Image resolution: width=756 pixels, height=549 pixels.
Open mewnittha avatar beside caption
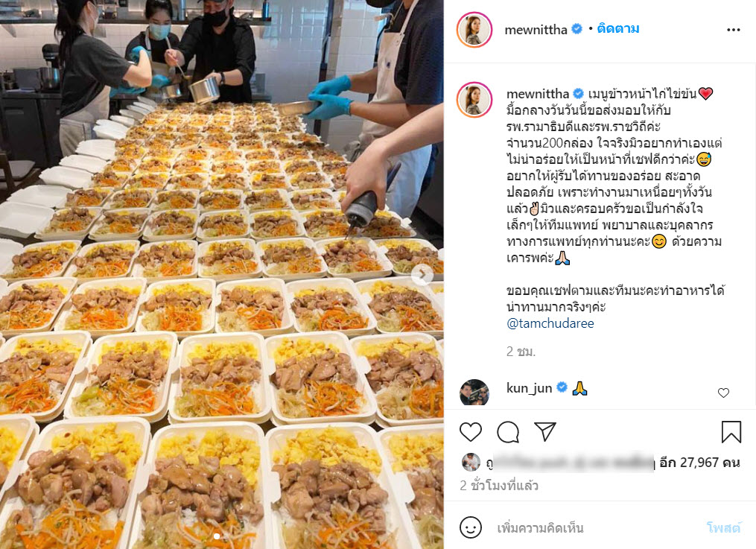[x=474, y=100]
